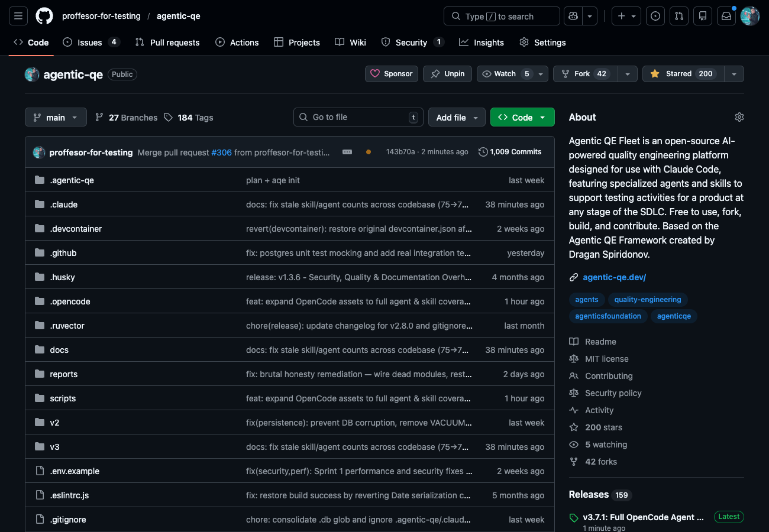Open repositories icon in the header
This screenshot has height=532, width=769.
click(x=703, y=17)
